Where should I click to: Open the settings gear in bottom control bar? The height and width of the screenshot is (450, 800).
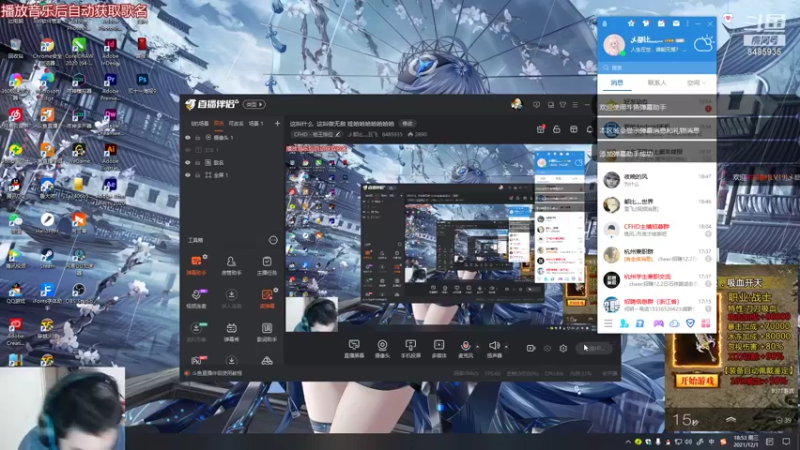[x=563, y=348]
